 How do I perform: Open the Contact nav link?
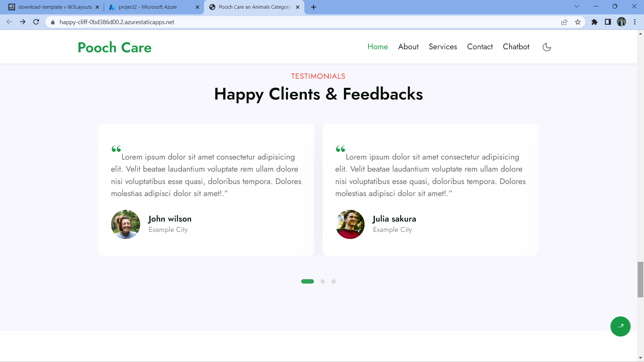(480, 47)
